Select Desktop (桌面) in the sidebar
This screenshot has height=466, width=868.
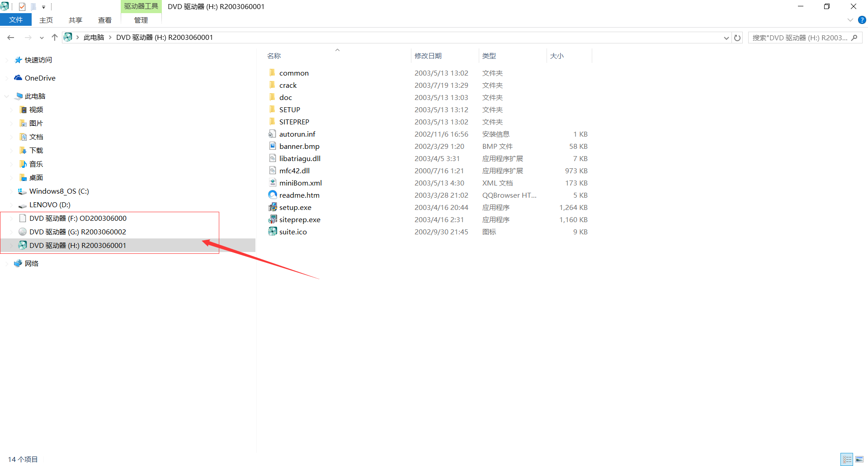click(36, 178)
